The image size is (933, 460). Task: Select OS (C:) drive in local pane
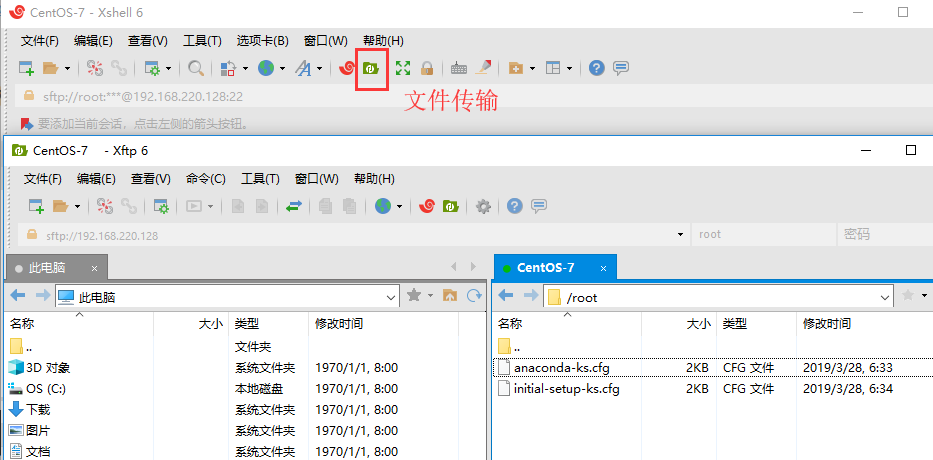point(46,389)
